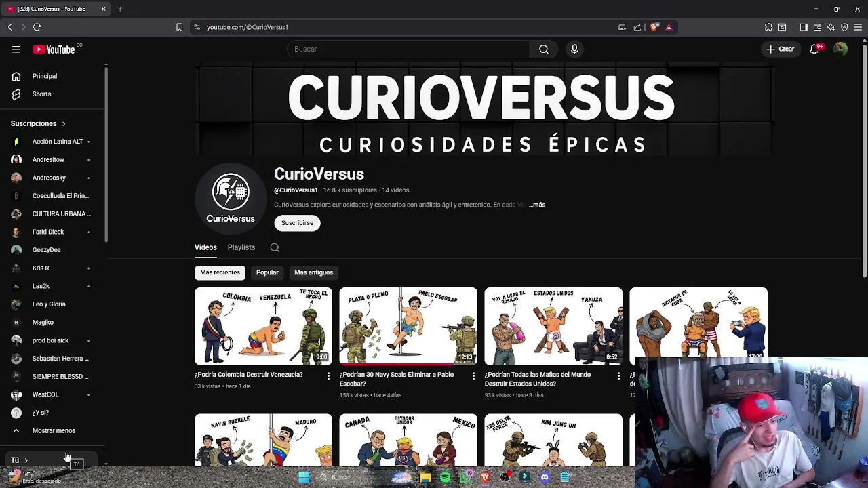The image size is (868, 488).
Task: Click the Brave Rewards triangle icon
Action: point(669,27)
